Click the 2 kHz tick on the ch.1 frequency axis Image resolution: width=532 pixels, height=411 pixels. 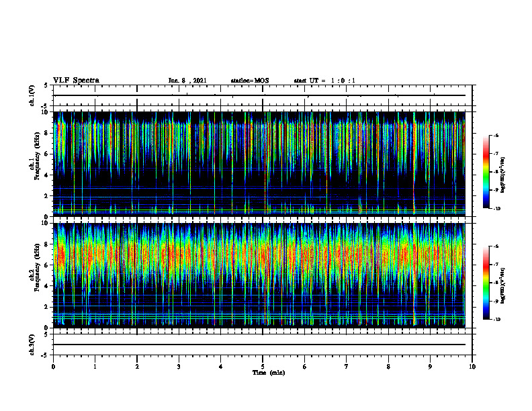point(47,196)
